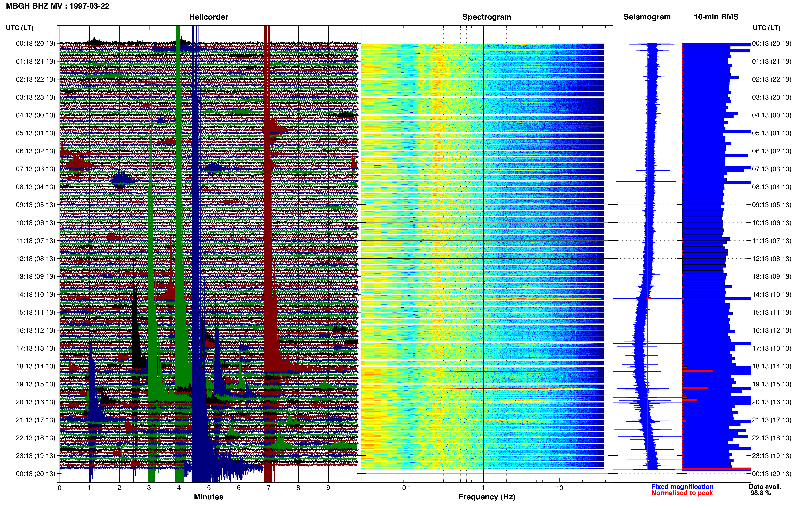This screenshot has height=508, width=812.
Task: Click right time label '20:13 (16:13)'
Action: tap(772, 402)
